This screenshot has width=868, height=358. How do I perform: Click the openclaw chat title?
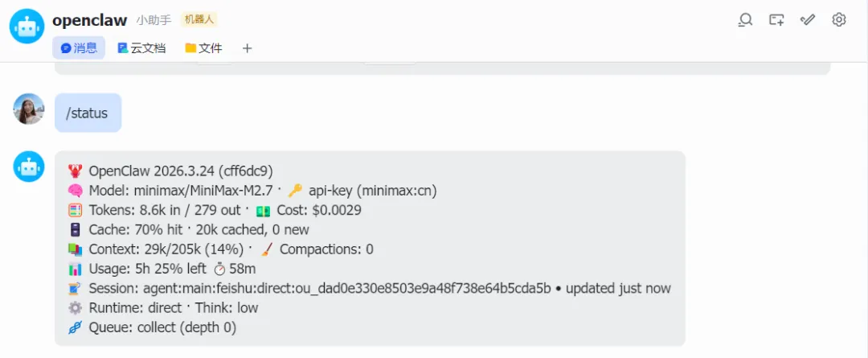(89, 20)
